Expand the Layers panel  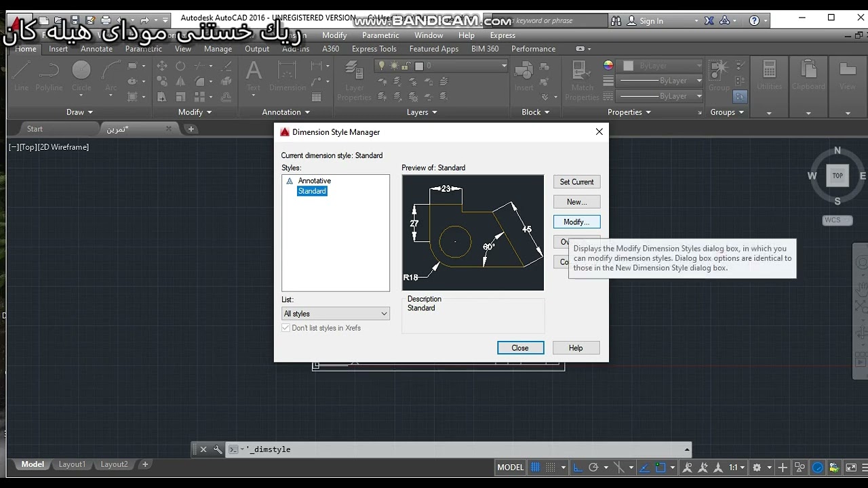coord(422,113)
